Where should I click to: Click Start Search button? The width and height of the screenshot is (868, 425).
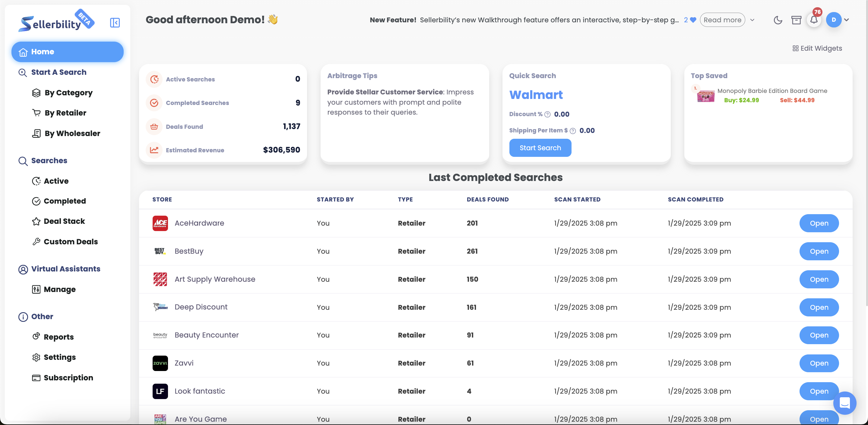tap(540, 147)
